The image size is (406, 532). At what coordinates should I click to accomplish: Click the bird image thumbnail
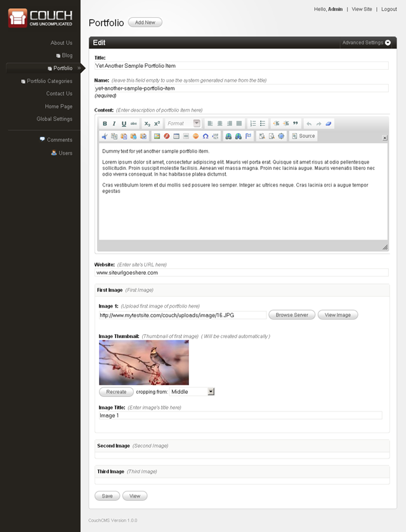point(144,362)
